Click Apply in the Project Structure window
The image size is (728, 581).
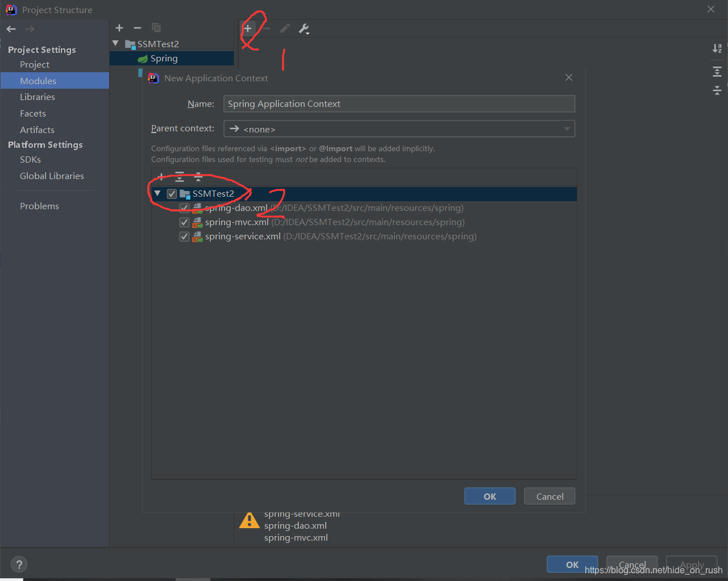[692, 565]
